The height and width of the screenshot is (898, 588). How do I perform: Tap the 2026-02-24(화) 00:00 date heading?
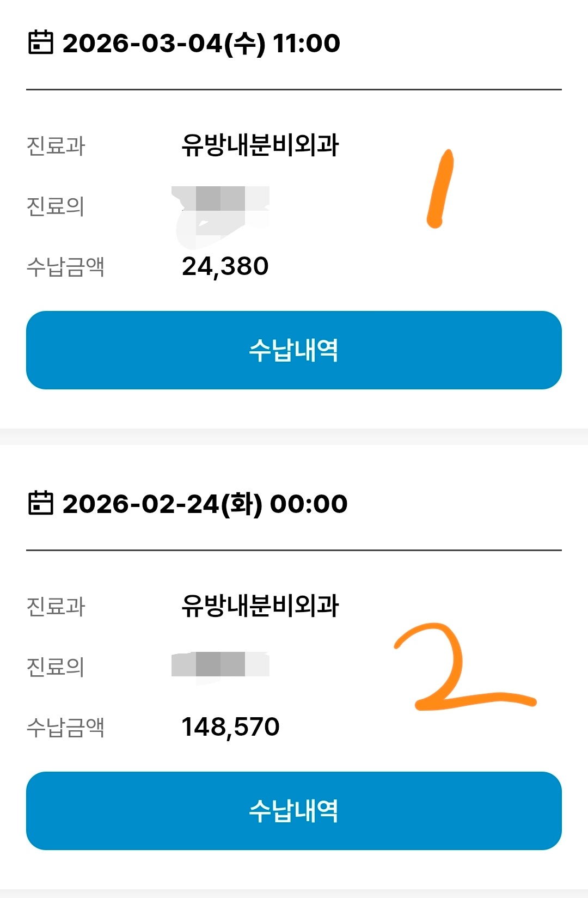(x=205, y=504)
